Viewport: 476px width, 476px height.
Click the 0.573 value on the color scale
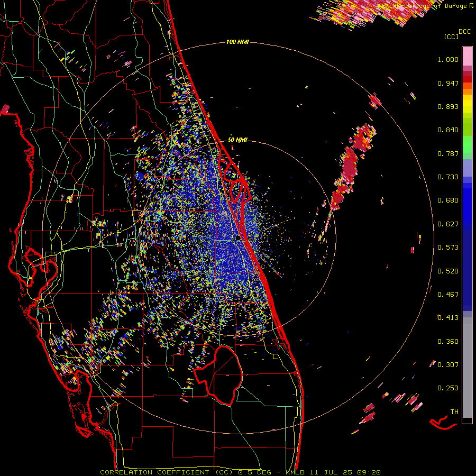tap(448, 248)
